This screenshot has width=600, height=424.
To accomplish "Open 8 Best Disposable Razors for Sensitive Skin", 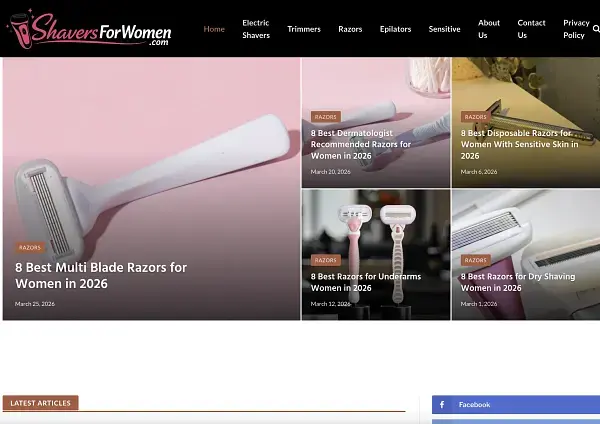I will tap(516, 144).
